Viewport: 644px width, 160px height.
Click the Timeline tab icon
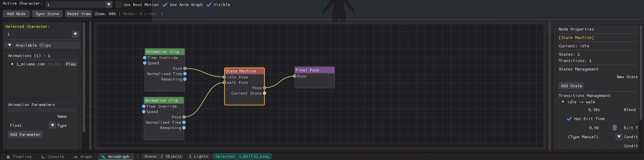(x=8, y=157)
